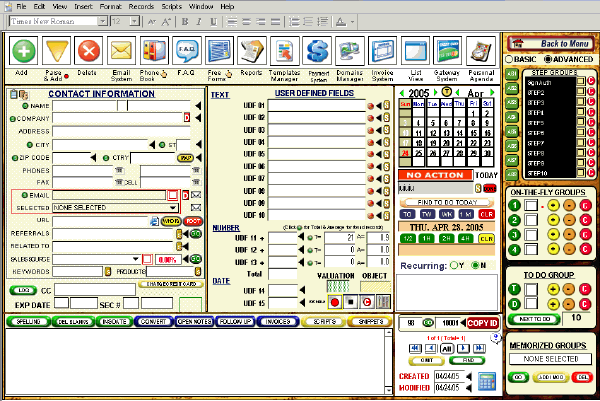Open the Records menu
Image resolution: width=600 pixels, height=401 pixels.
tap(140, 6)
